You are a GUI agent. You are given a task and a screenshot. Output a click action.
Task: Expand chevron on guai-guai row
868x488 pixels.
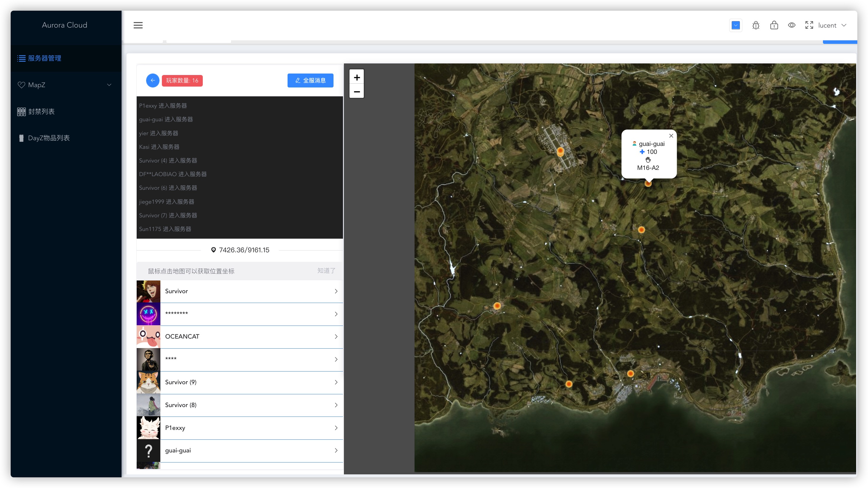tap(336, 450)
